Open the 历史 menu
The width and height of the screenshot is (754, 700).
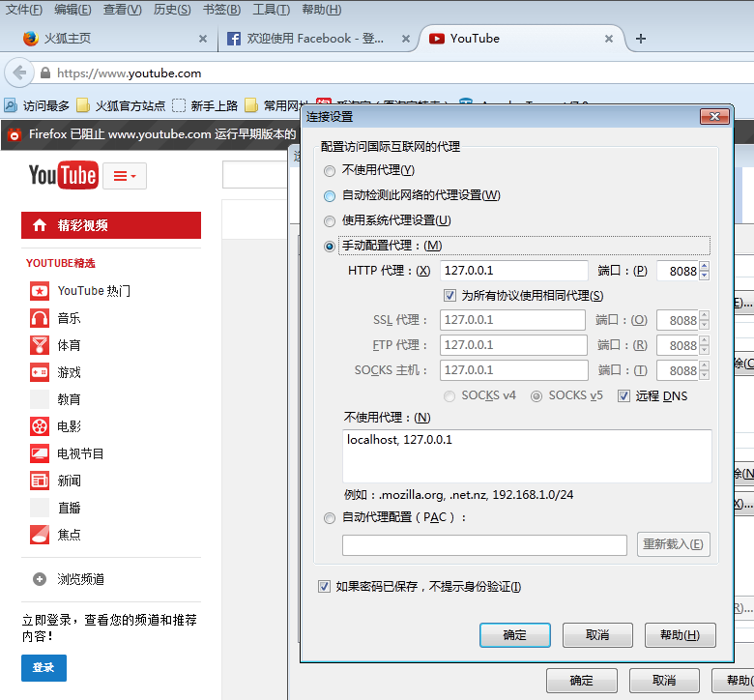172,9
